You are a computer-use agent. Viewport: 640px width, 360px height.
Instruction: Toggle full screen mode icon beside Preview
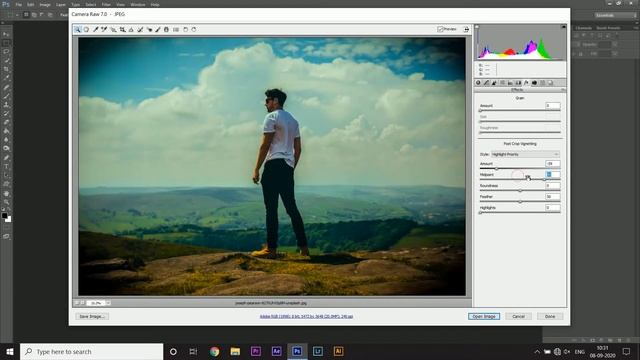point(466,29)
